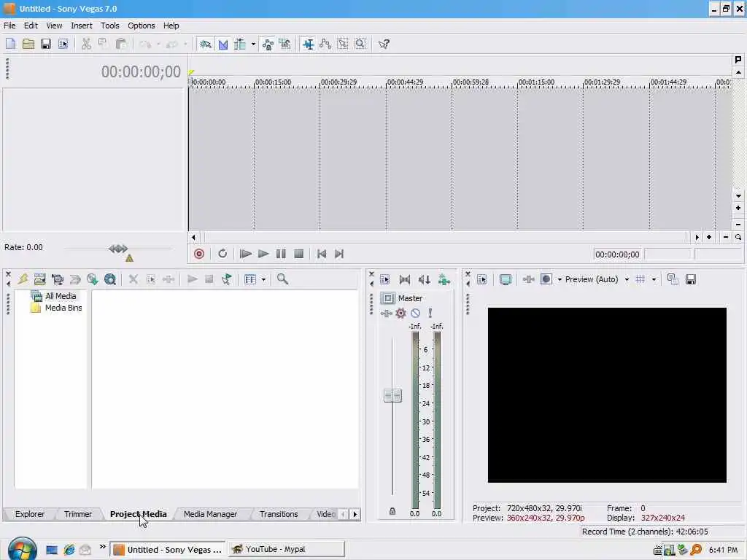Click the Pause button in transport bar
Viewport: 747px width, 560px height.
click(281, 254)
